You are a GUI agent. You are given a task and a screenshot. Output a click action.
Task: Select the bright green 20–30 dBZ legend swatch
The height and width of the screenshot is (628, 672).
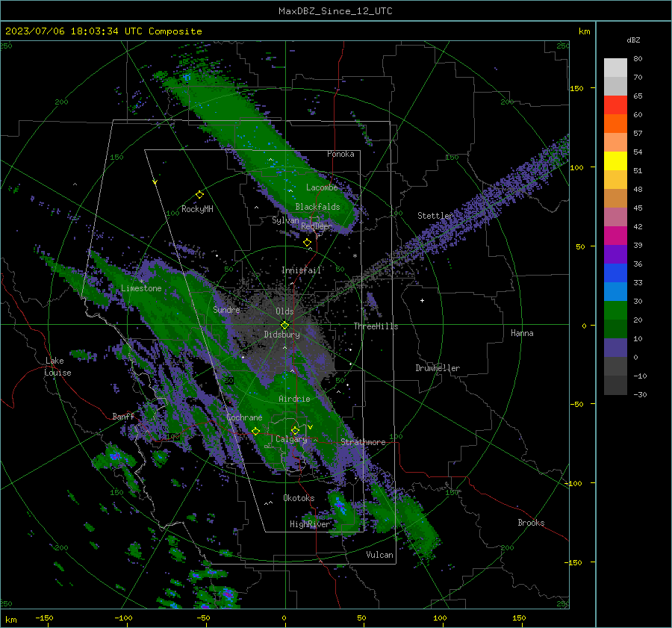615,311
